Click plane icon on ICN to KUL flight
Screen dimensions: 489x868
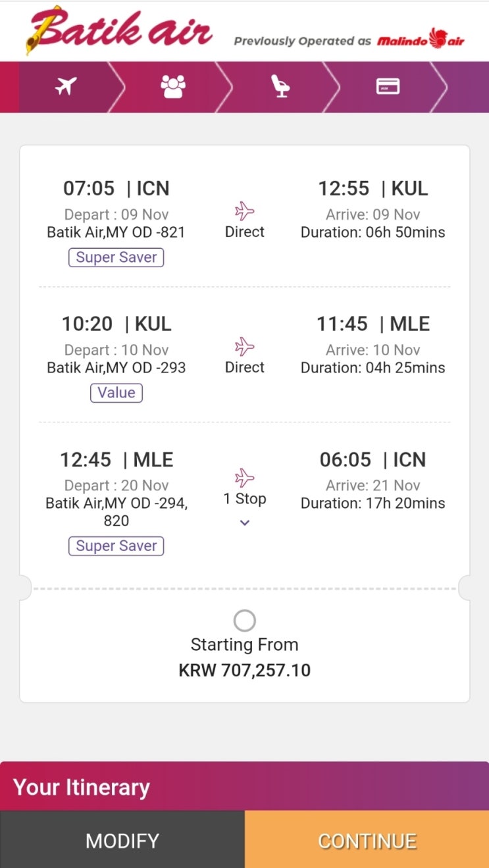pyautogui.click(x=244, y=211)
